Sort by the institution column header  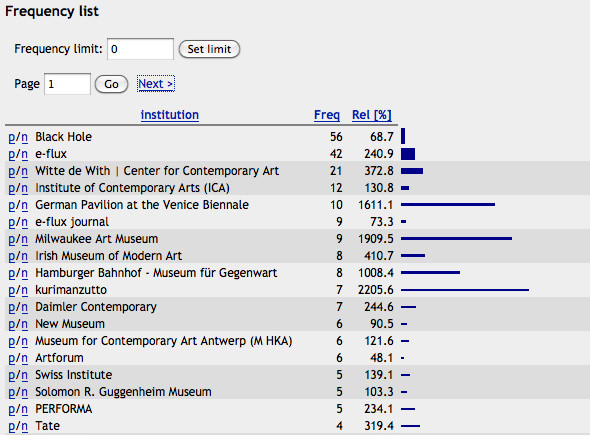[170, 115]
